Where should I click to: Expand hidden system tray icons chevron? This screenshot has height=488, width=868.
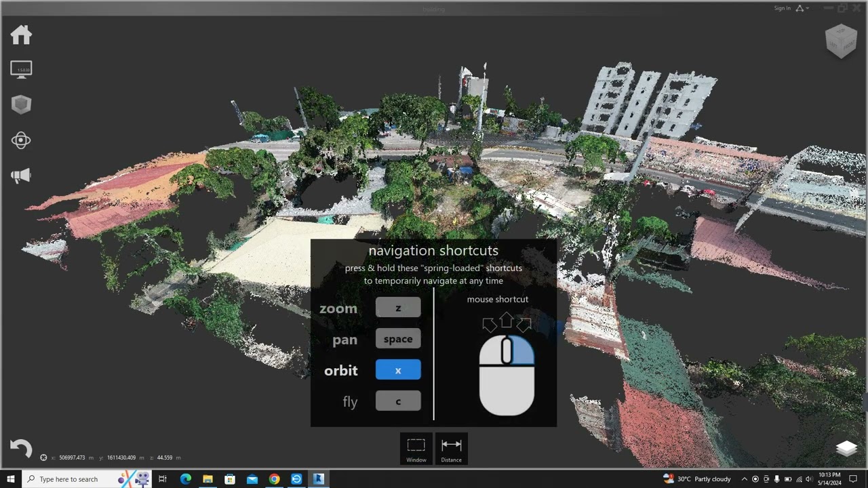tap(745, 479)
